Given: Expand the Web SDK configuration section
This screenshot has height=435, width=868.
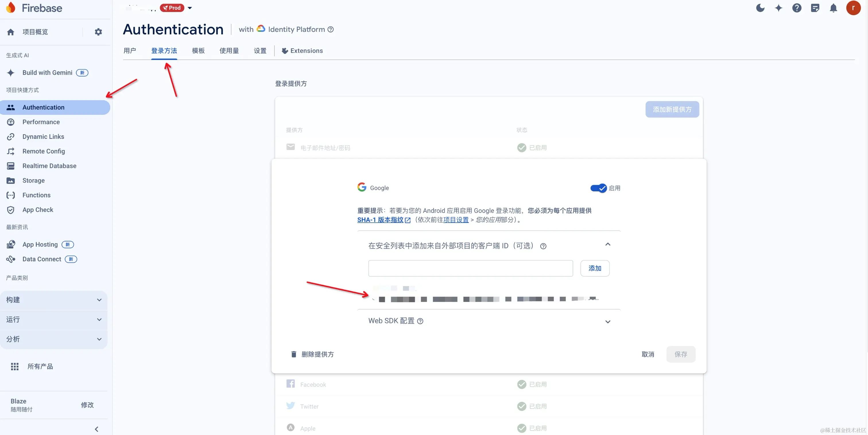Looking at the screenshot, I should [x=608, y=321].
